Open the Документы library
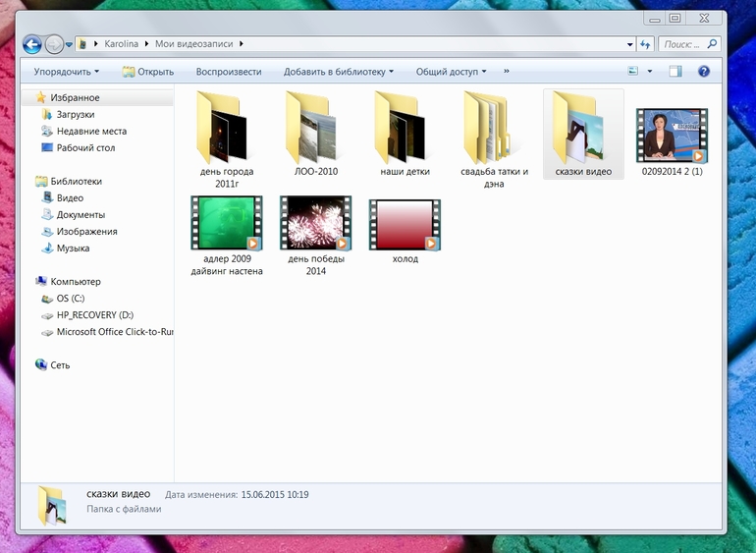 pos(81,215)
